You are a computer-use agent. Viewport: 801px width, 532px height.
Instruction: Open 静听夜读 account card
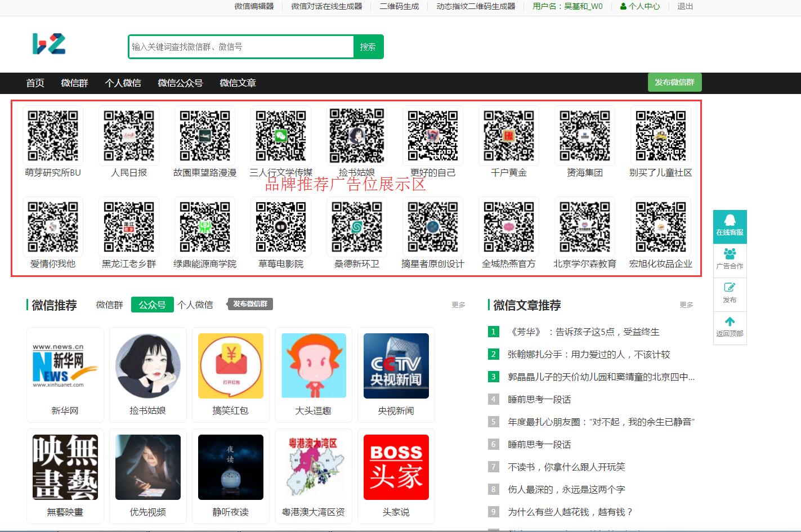pos(231,476)
